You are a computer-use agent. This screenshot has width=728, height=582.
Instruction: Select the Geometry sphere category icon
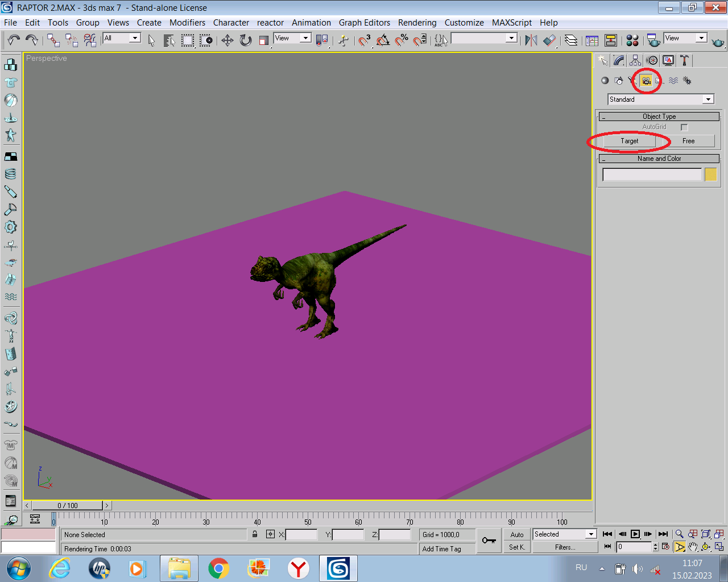[x=605, y=81]
